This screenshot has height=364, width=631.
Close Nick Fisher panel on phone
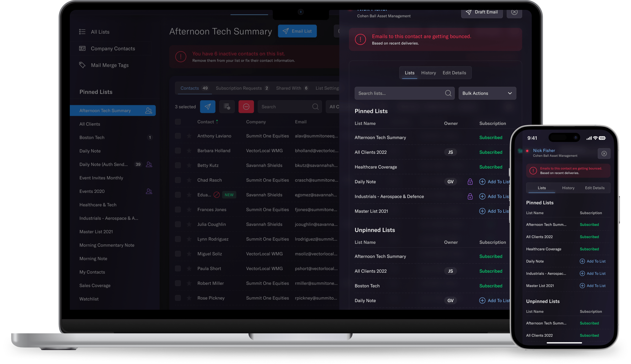[604, 153]
